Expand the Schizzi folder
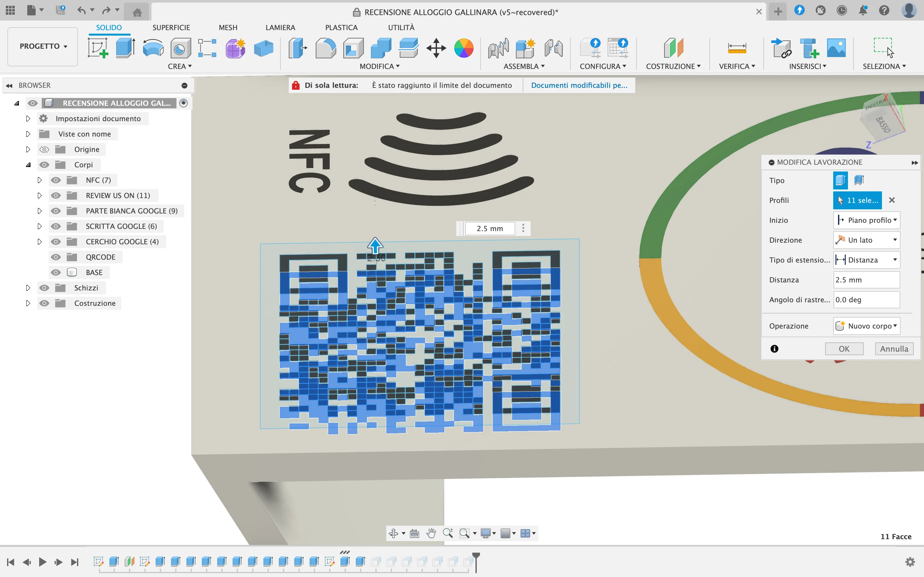Viewport: 924px width, 577px height. [28, 288]
